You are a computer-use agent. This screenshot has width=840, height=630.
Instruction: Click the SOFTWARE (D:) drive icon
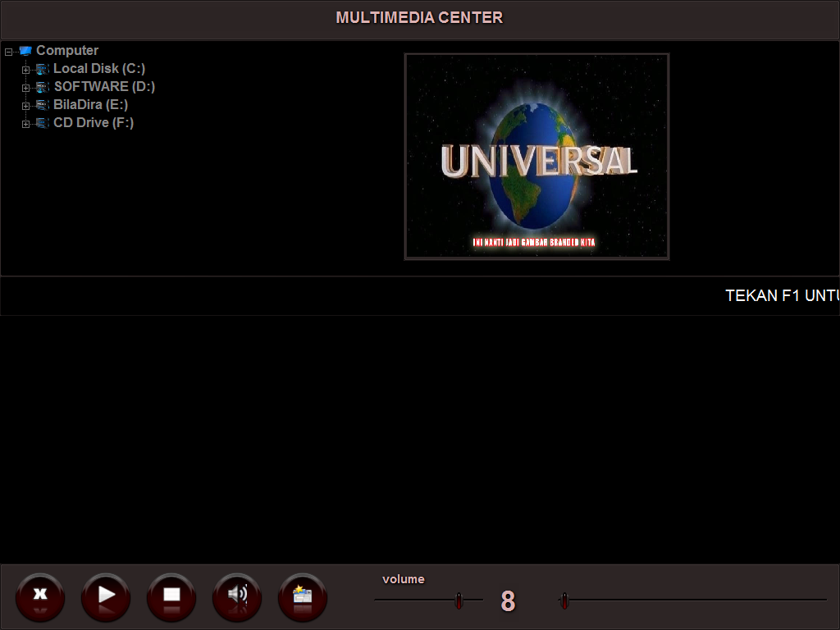coord(43,87)
